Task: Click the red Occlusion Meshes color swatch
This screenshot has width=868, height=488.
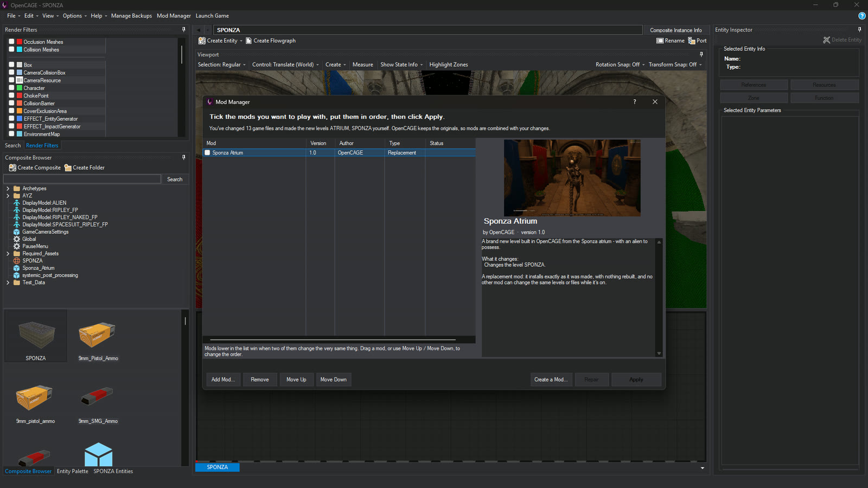Action: (20, 42)
